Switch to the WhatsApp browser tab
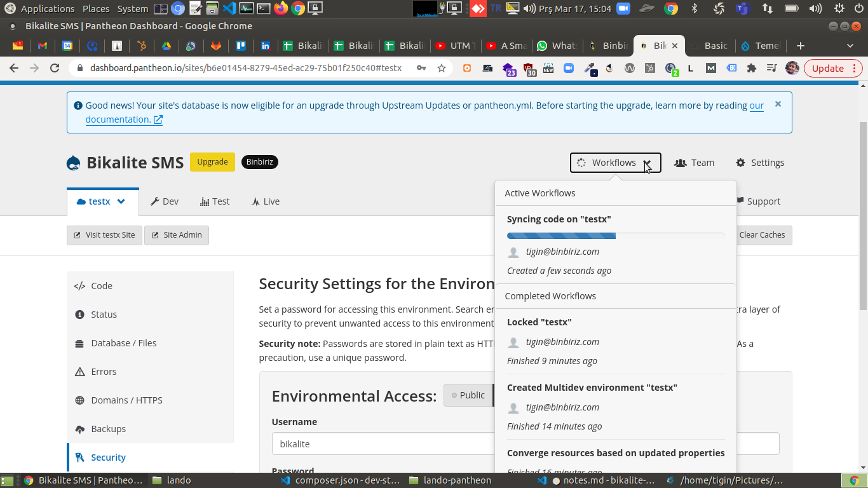868x488 pixels. [x=556, y=46]
